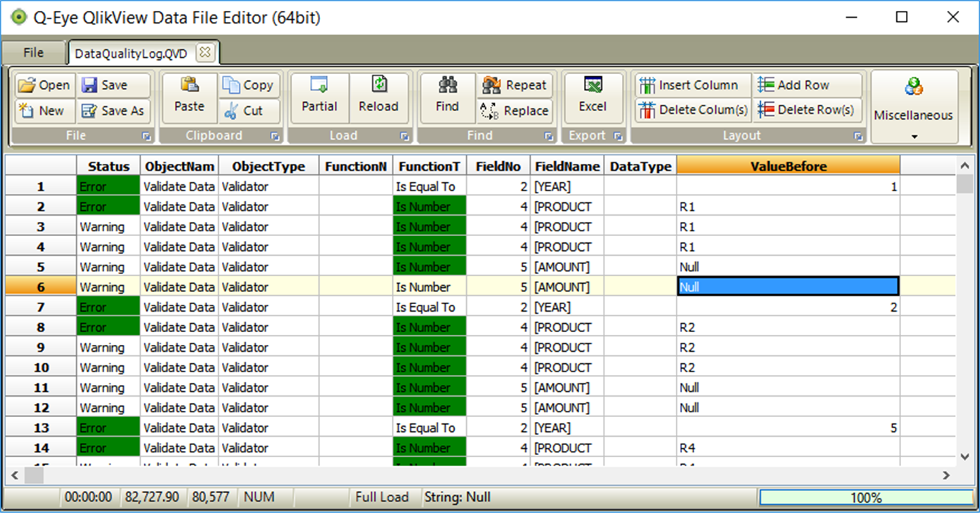
Task: Click the 80,577 status bar value
Action: click(210, 497)
